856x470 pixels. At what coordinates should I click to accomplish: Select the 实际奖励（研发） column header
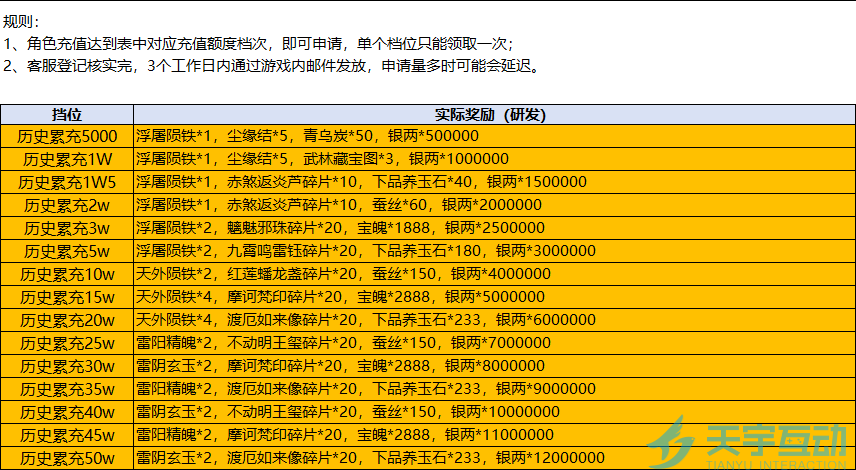coord(495,115)
